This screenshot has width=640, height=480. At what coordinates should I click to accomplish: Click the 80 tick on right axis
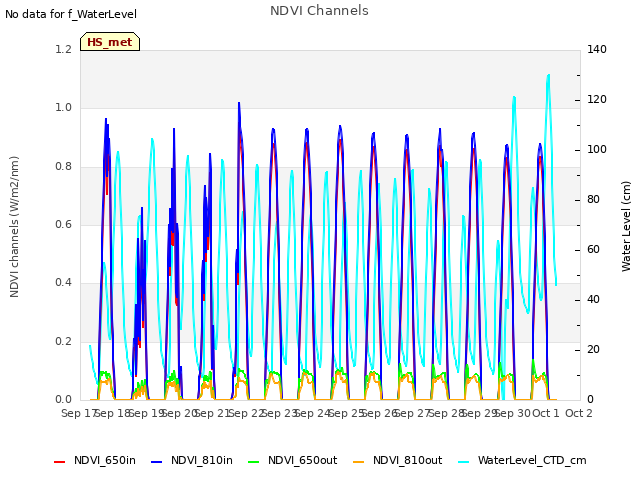(593, 200)
